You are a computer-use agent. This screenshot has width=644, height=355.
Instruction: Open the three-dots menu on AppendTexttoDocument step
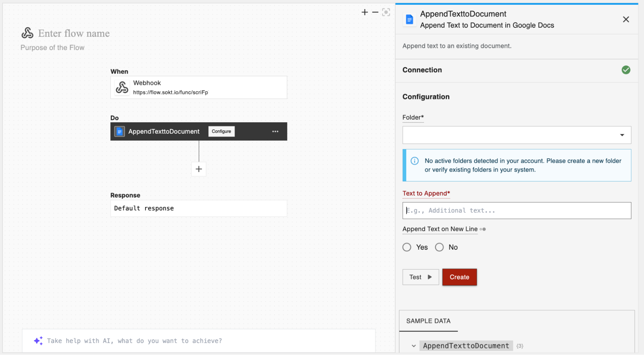tap(275, 131)
